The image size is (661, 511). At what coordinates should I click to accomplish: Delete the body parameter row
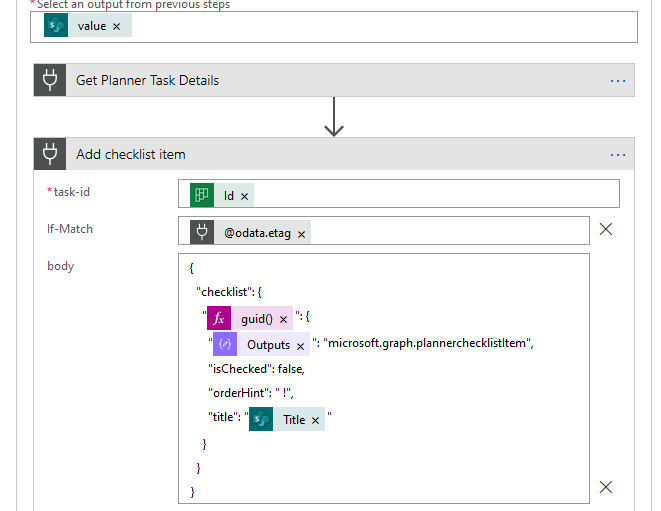coord(605,487)
